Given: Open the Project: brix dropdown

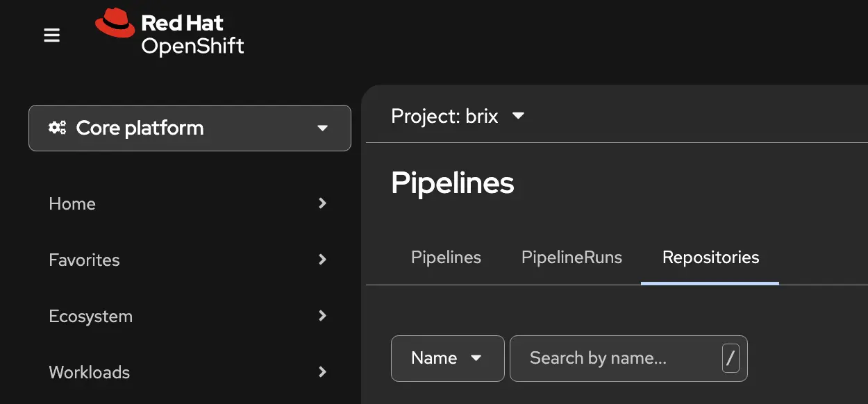Looking at the screenshot, I should (458, 116).
